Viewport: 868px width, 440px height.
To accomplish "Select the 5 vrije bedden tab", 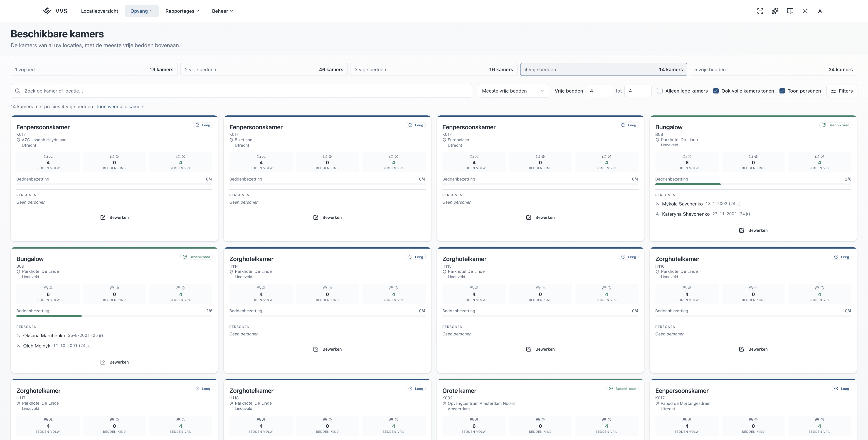I will [x=773, y=70].
